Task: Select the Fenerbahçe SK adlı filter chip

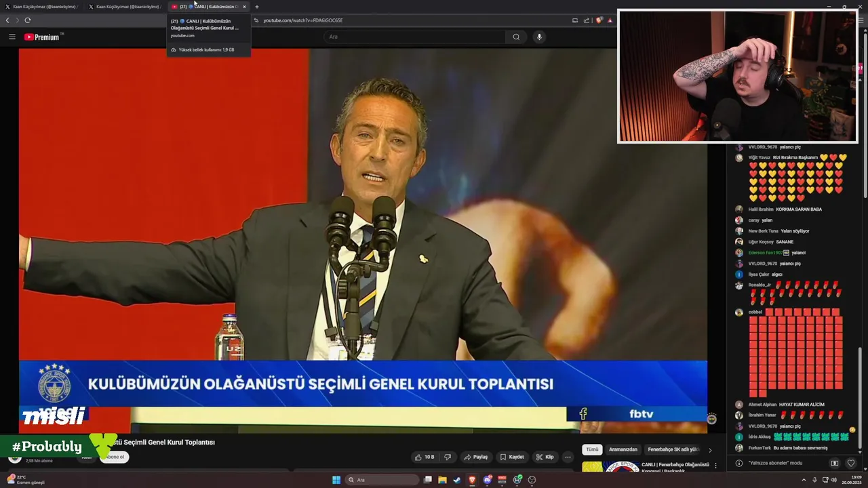Action: click(x=673, y=449)
